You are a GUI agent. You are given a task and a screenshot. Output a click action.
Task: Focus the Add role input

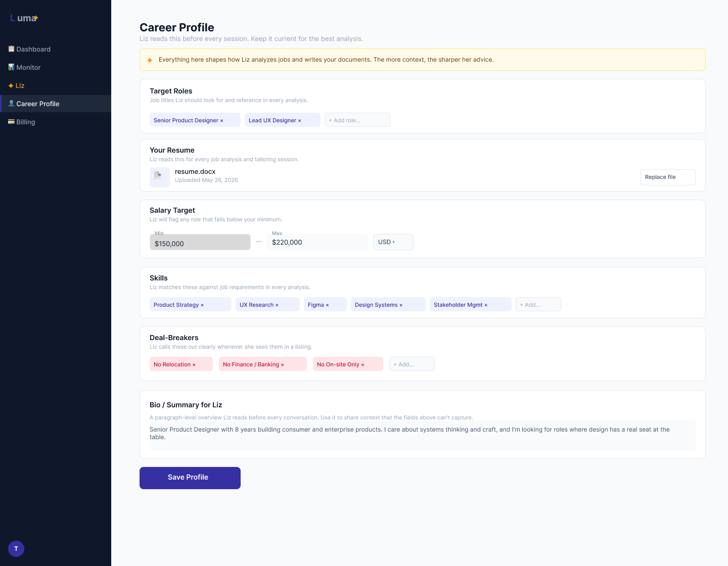point(357,120)
